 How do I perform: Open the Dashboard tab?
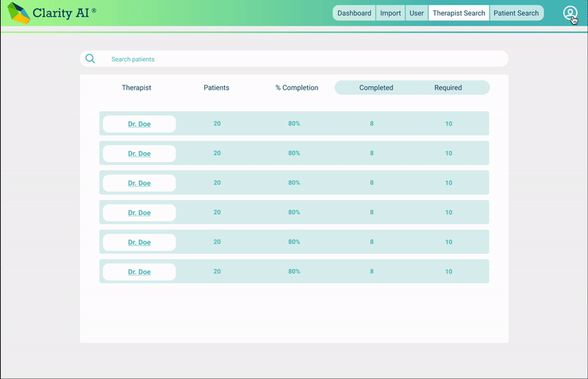(354, 13)
